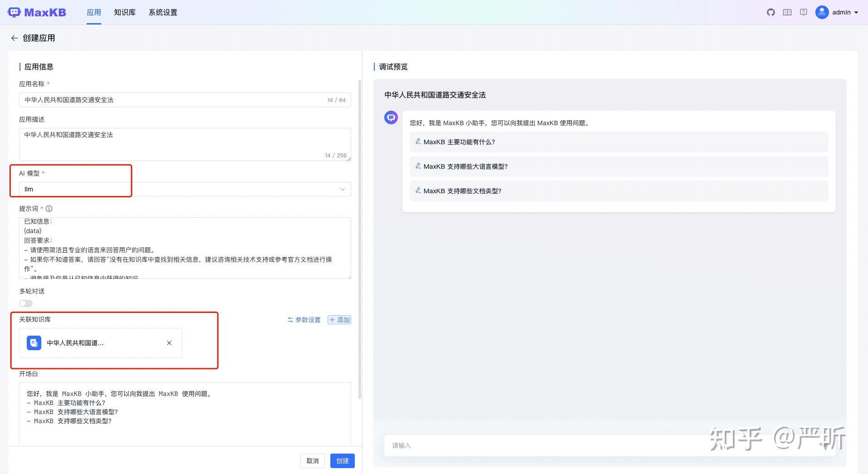Screen dimensions: 868x474
Task: Enable the 多轮对话 toggle
Action: coord(26,303)
